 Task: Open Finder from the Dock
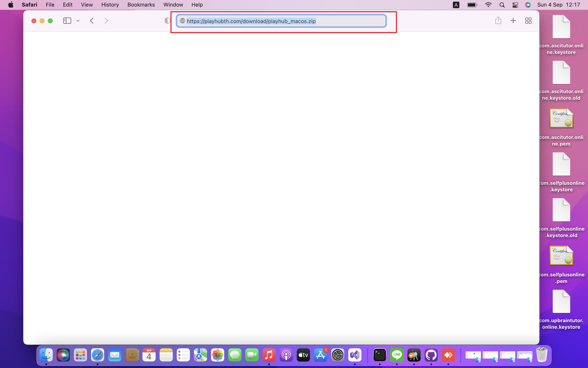pyautogui.click(x=46, y=355)
